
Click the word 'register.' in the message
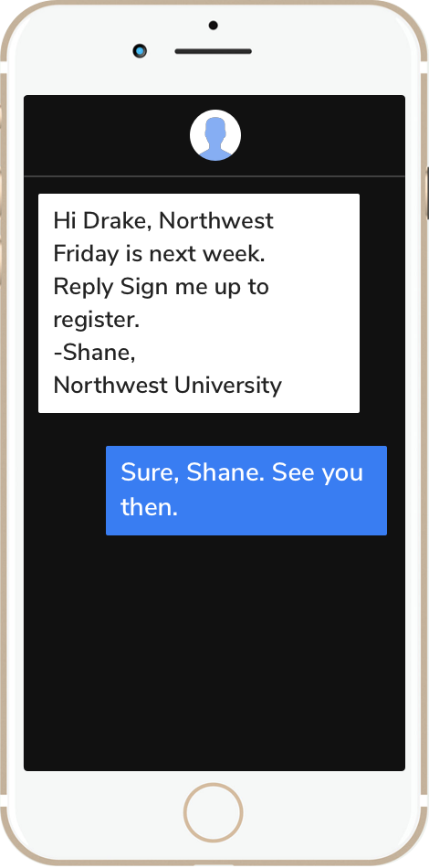pos(96,320)
